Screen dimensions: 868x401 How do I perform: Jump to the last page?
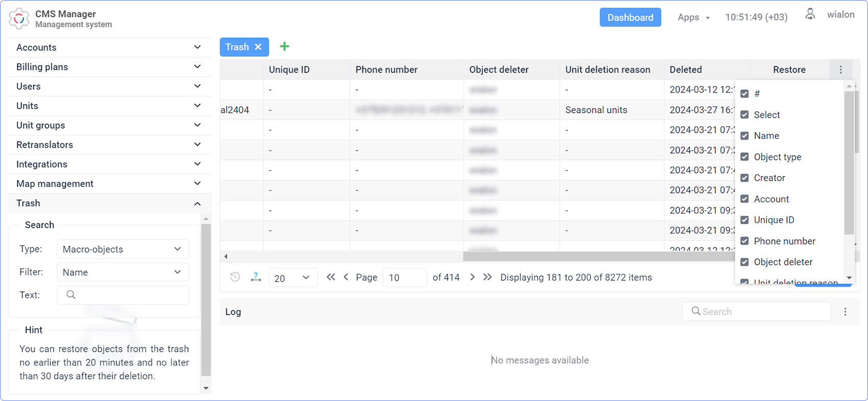[x=488, y=277]
